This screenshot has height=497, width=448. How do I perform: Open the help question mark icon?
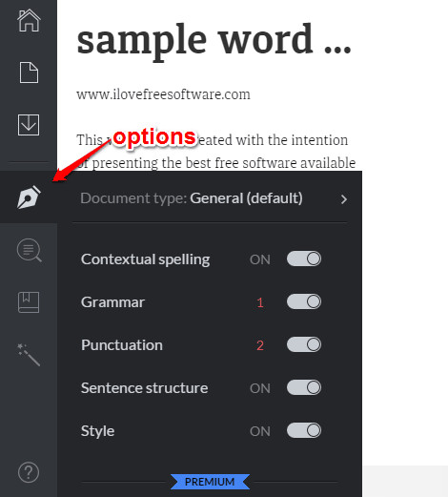[x=29, y=472]
